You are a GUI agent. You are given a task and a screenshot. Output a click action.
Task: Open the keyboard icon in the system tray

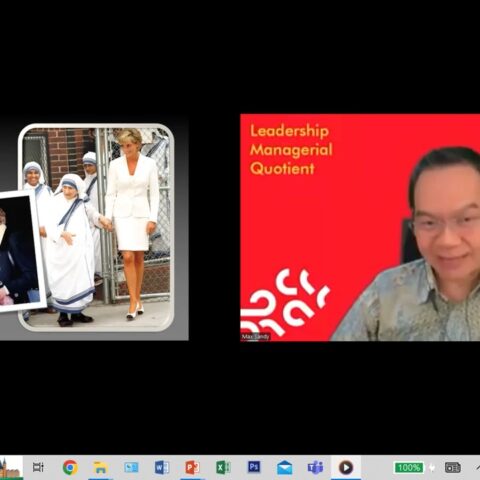coord(453,468)
